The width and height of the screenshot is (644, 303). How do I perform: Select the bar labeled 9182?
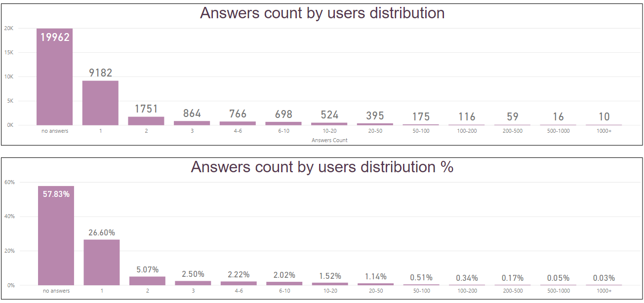(100, 103)
